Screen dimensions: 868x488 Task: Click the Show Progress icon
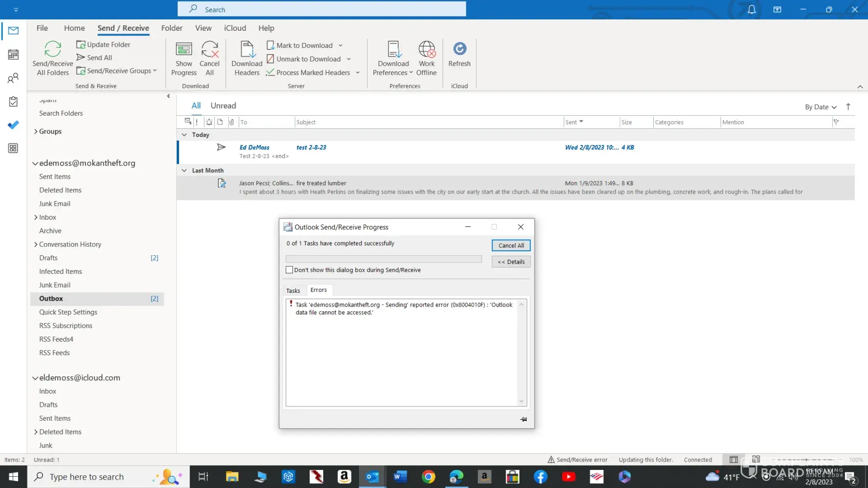coord(184,50)
